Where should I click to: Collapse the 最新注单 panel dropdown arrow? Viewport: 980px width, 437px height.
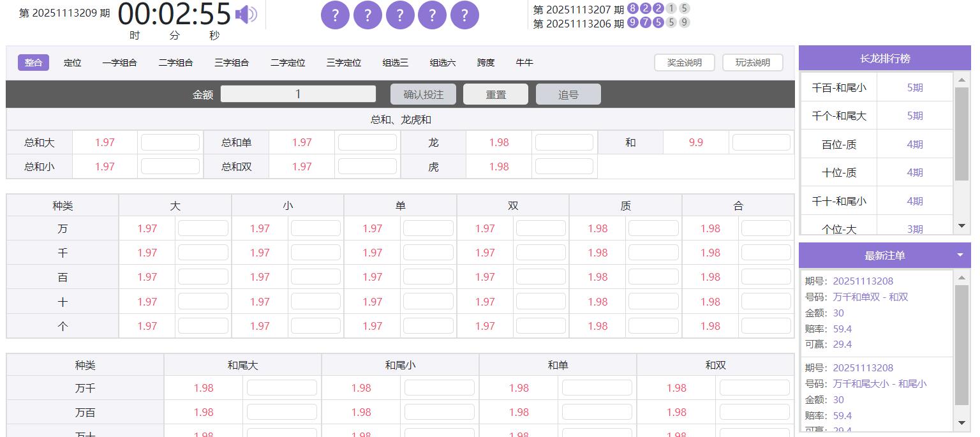pyautogui.click(x=960, y=255)
